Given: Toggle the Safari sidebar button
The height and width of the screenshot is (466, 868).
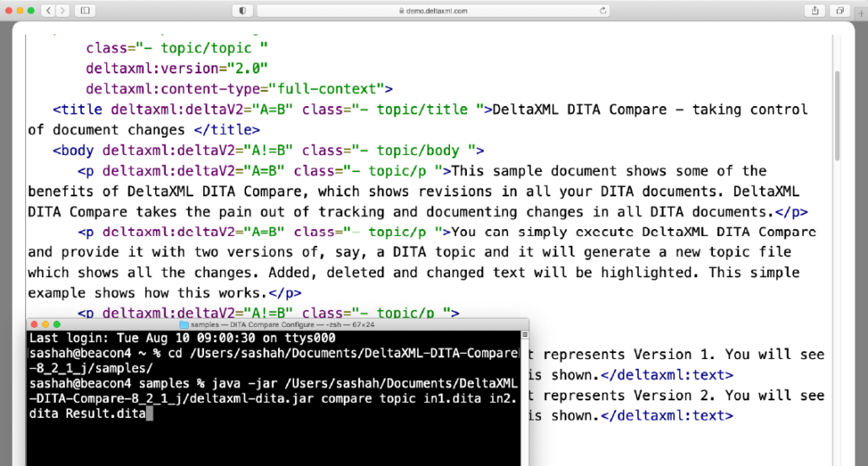Looking at the screenshot, I should [x=85, y=10].
